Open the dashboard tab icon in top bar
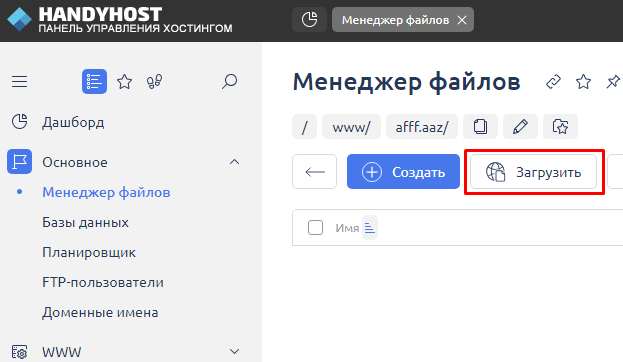 310,19
